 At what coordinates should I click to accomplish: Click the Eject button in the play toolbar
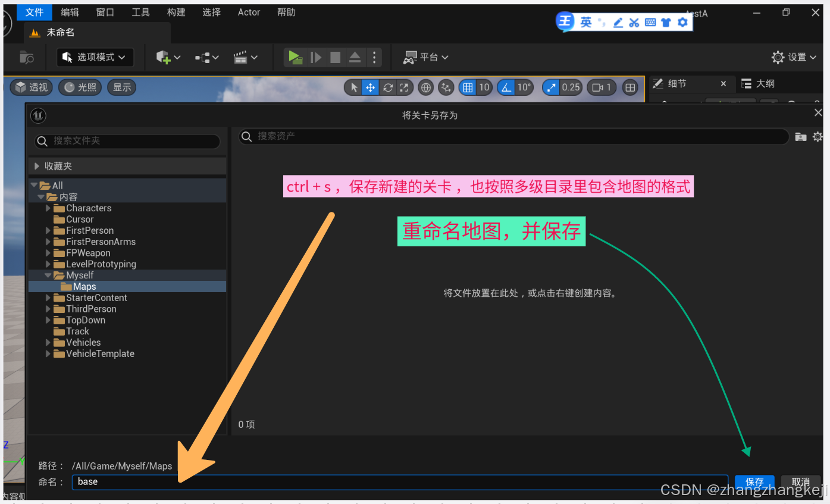click(x=355, y=57)
